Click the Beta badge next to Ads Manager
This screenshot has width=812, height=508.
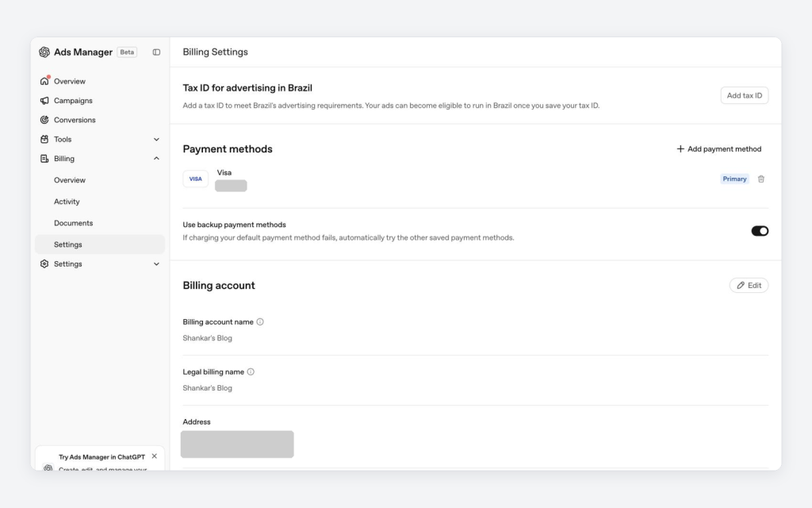click(x=127, y=52)
